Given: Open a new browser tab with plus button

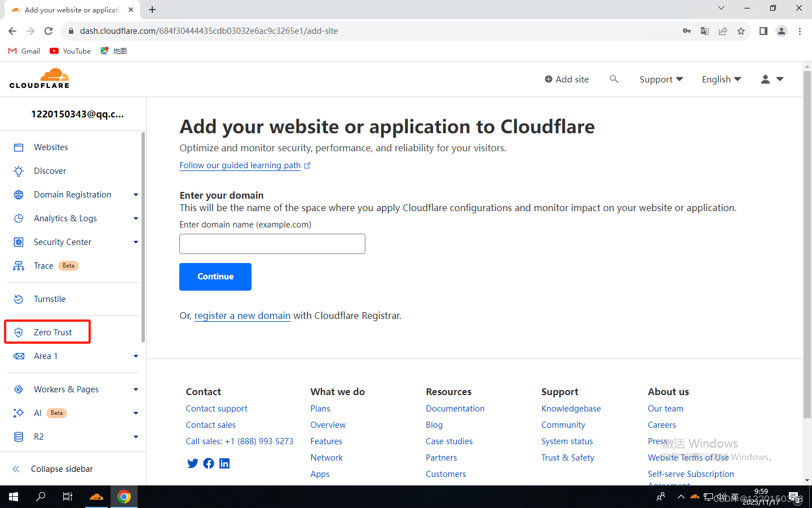Looking at the screenshot, I should pyautogui.click(x=152, y=10).
